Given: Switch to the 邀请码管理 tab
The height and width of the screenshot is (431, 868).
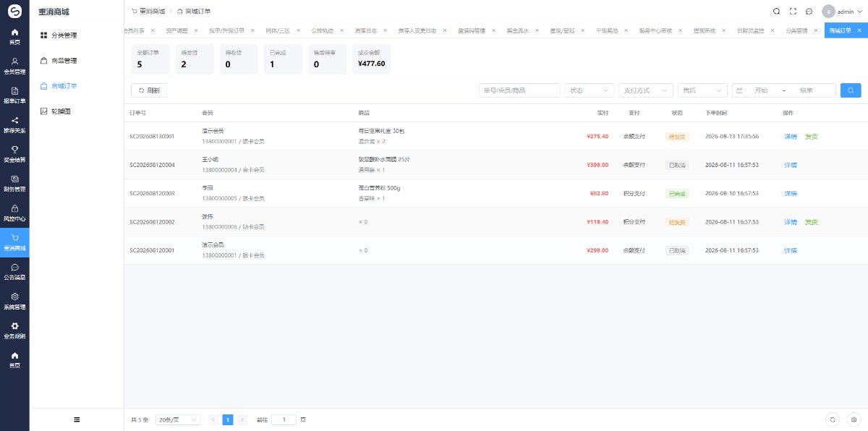Looking at the screenshot, I should coord(472,30).
